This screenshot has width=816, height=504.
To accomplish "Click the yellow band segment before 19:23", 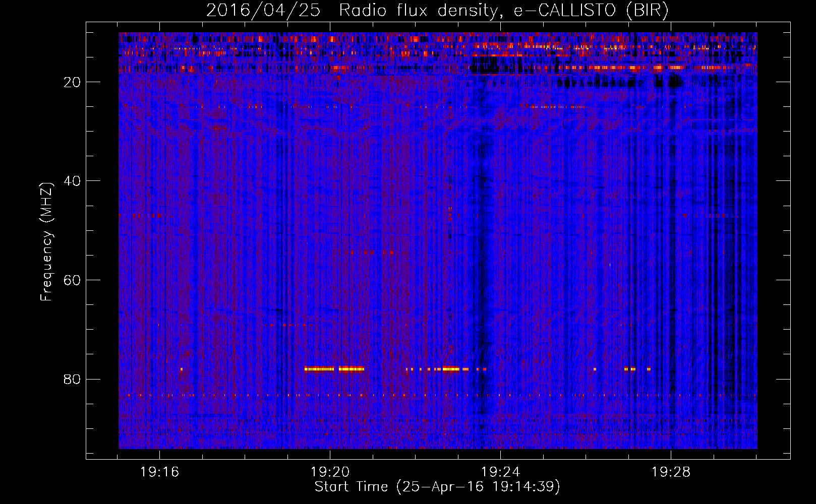I will 450,369.
